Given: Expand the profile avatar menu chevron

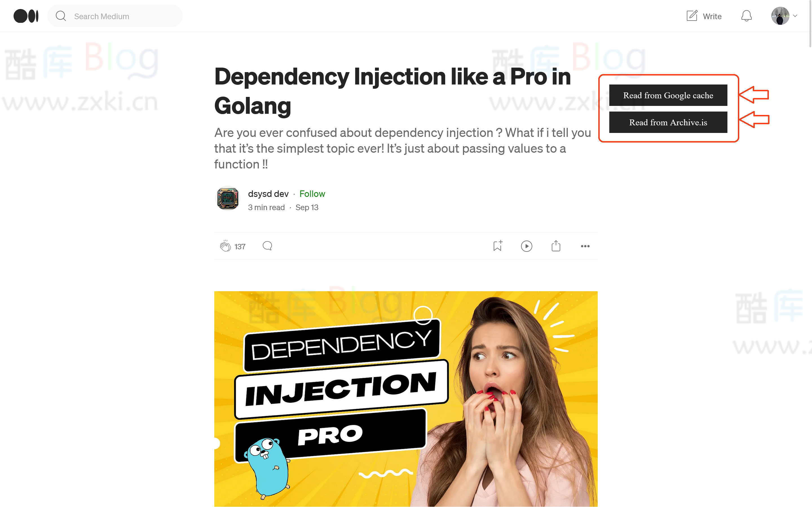Looking at the screenshot, I should tap(795, 16).
